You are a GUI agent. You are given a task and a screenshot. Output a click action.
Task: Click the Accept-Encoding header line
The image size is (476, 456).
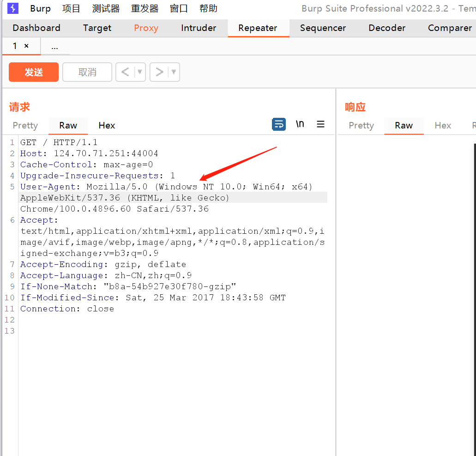[103, 264]
